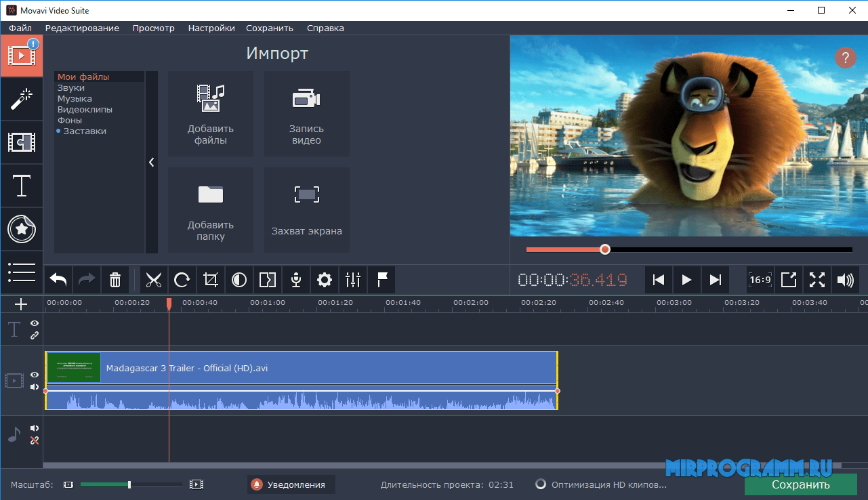This screenshot has height=500, width=868.
Task: Open the Уведомления notifications button
Action: (291, 484)
